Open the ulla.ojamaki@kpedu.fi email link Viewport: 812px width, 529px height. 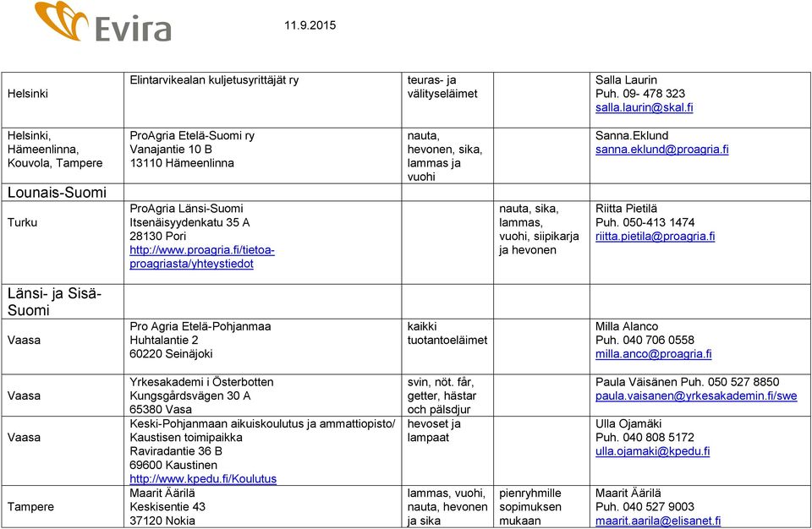pyautogui.click(x=652, y=451)
